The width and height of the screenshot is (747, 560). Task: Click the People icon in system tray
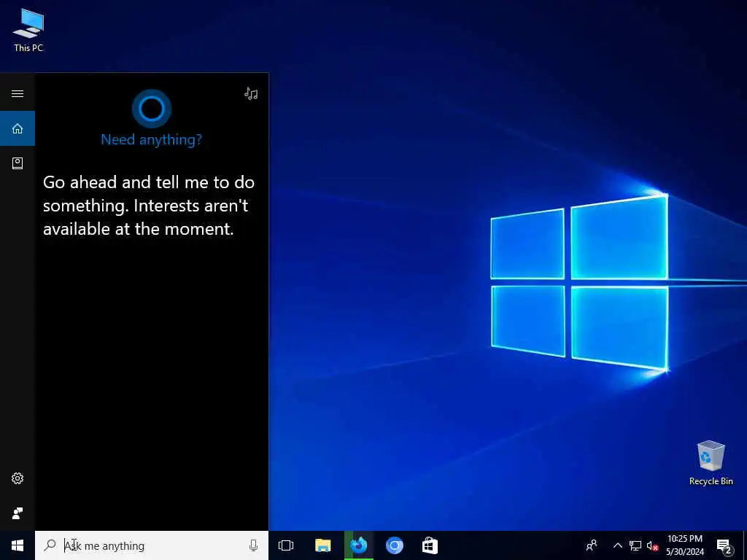point(592,545)
